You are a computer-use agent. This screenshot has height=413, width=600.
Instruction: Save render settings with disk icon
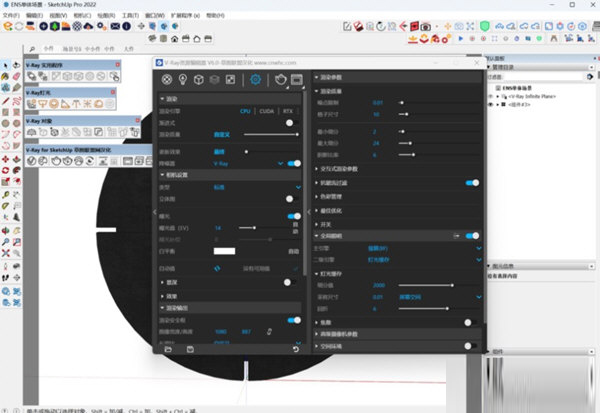tap(190, 349)
